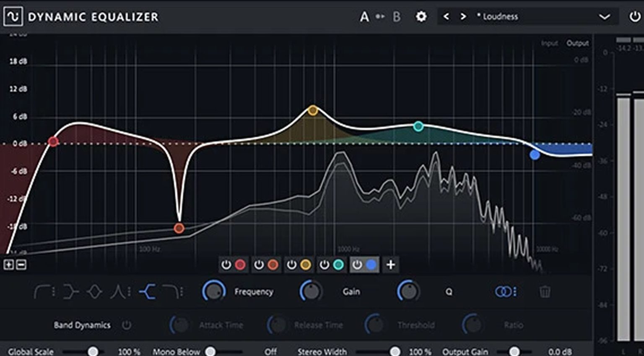The height and width of the screenshot is (356, 644).
Task: Choose the bell filter shape icon
Action: pyautogui.click(x=94, y=291)
